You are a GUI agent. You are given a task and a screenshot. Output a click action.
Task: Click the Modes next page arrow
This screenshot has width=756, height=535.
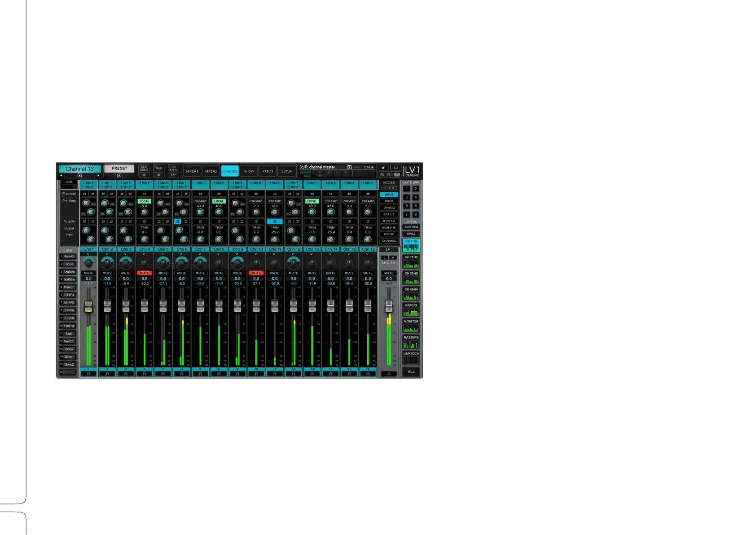393,188
